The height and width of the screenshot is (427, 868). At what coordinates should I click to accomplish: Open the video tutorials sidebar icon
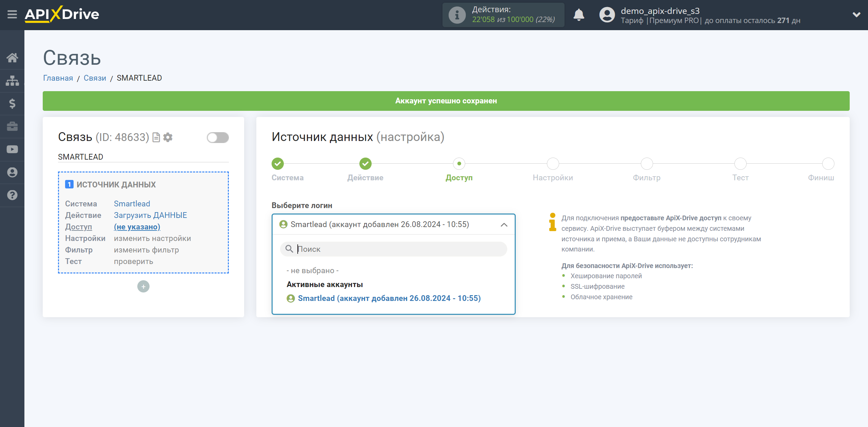coord(12,149)
